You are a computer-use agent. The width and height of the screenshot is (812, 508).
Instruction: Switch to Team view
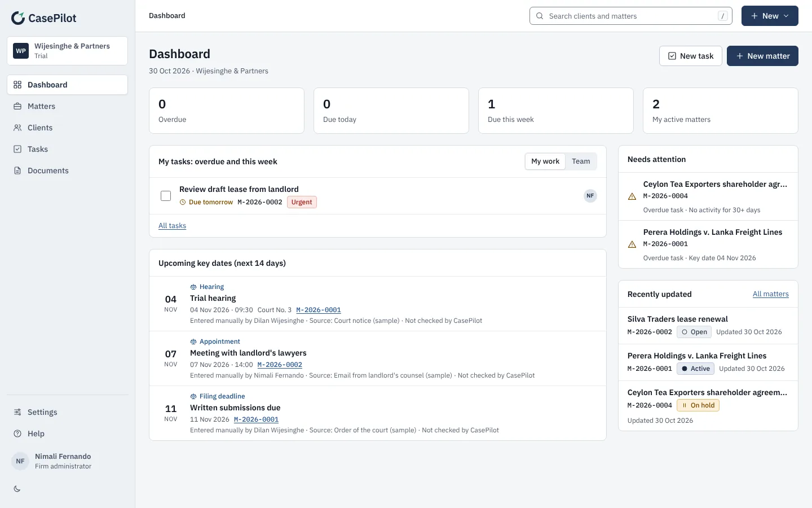(581, 161)
